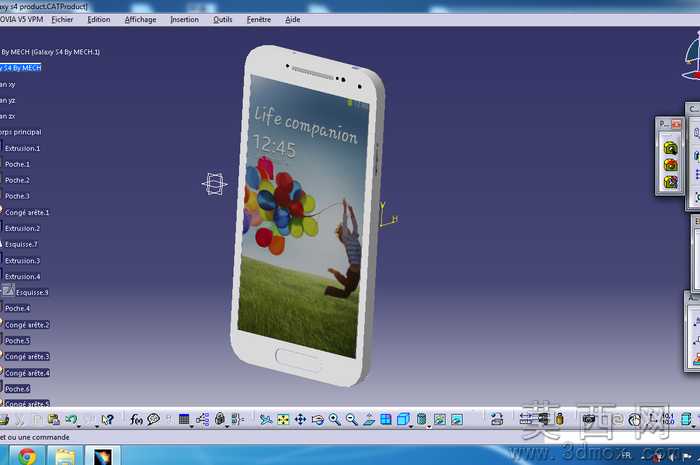
Task: Select Esquisse.7 sketch in tree
Action: pyautogui.click(x=21, y=245)
